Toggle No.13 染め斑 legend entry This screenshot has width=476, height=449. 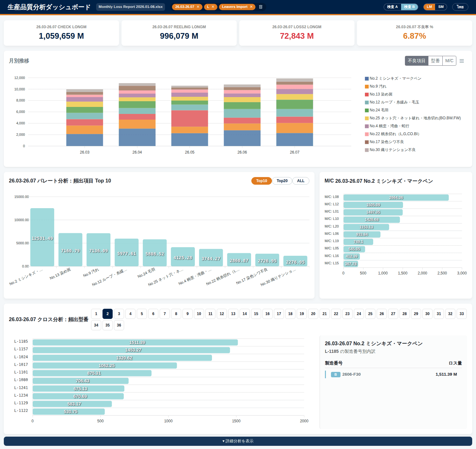pos(379,94)
